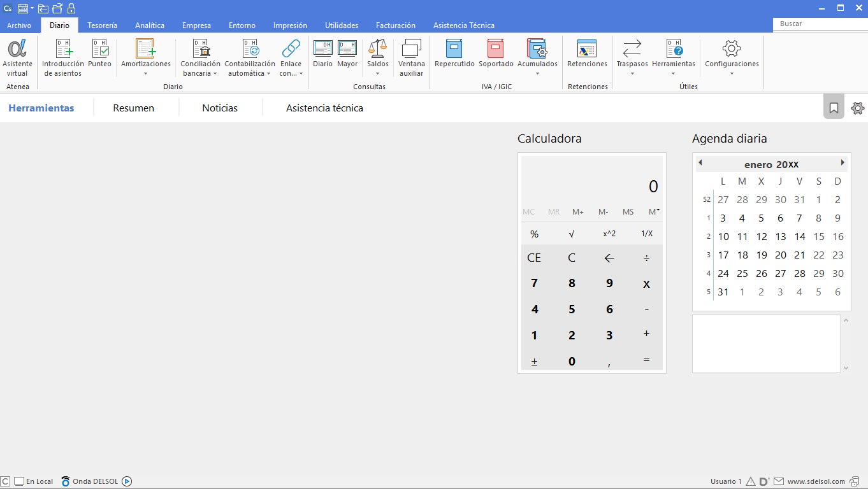Open IVA Repercutido book

454,53
